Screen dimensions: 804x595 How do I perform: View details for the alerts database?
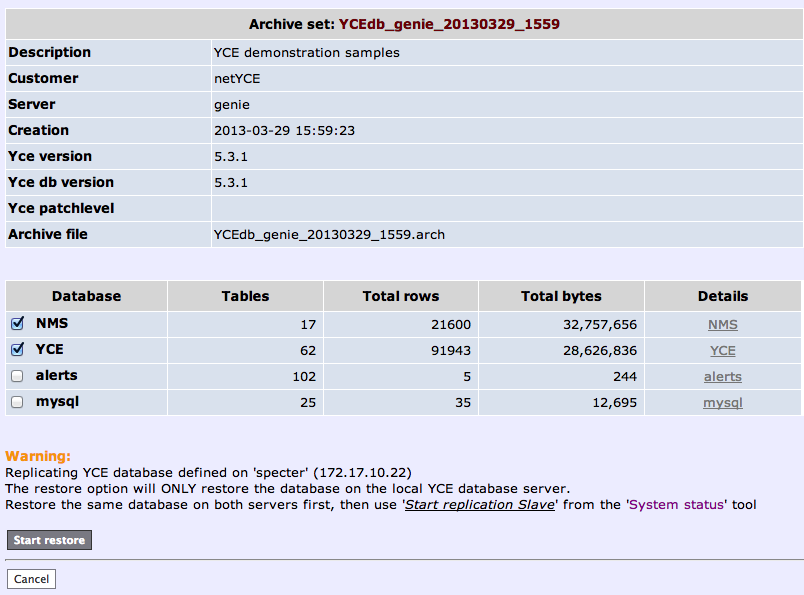click(x=722, y=377)
